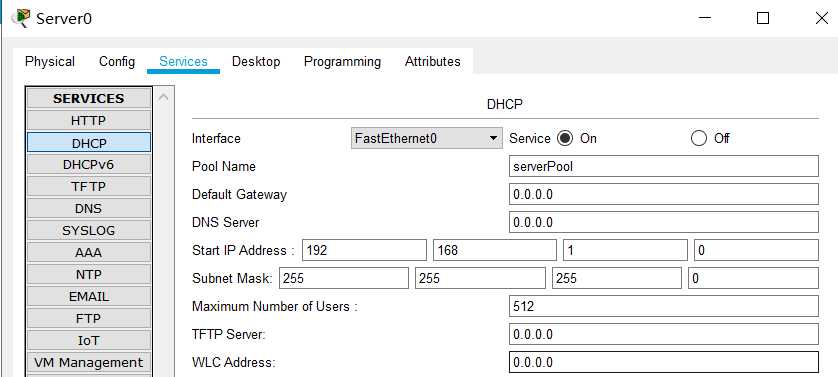
Task: Open the Attributes tab
Action: [432, 61]
